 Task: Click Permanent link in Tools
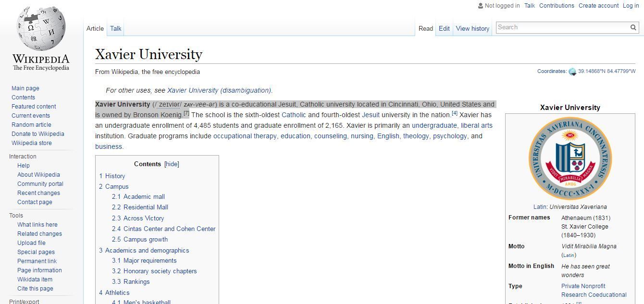(37, 261)
